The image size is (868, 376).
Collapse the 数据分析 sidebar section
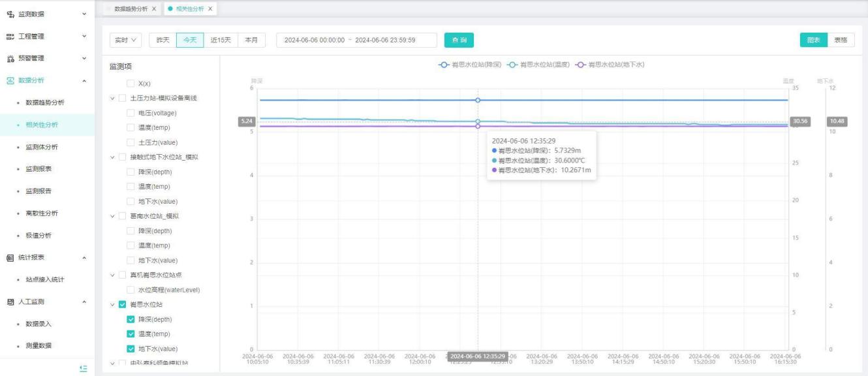coord(84,80)
